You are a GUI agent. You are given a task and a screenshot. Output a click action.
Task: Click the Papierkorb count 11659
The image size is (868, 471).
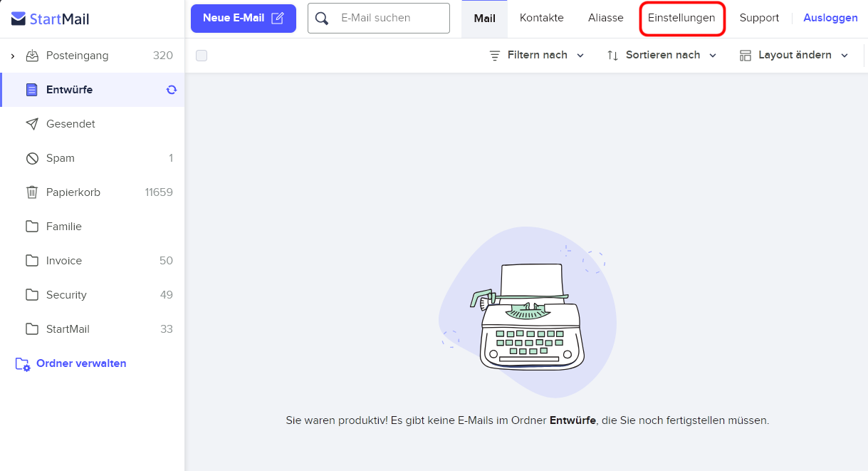159,192
